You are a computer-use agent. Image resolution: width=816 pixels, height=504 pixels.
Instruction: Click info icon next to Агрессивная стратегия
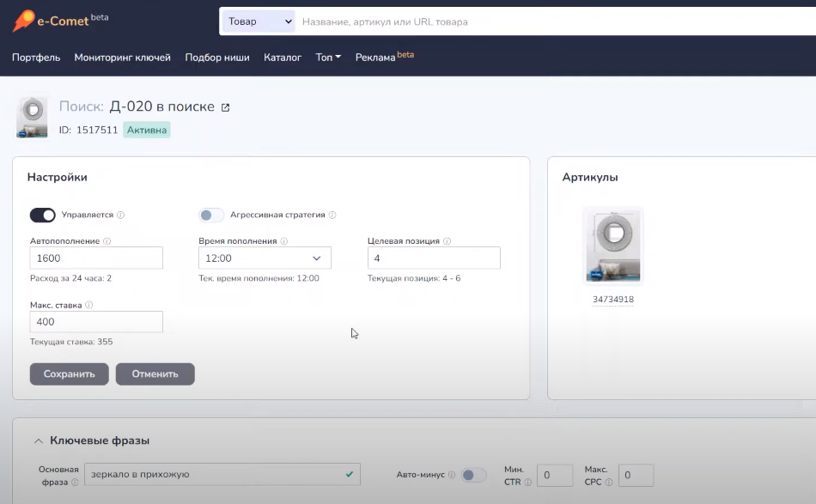point(332,216)
